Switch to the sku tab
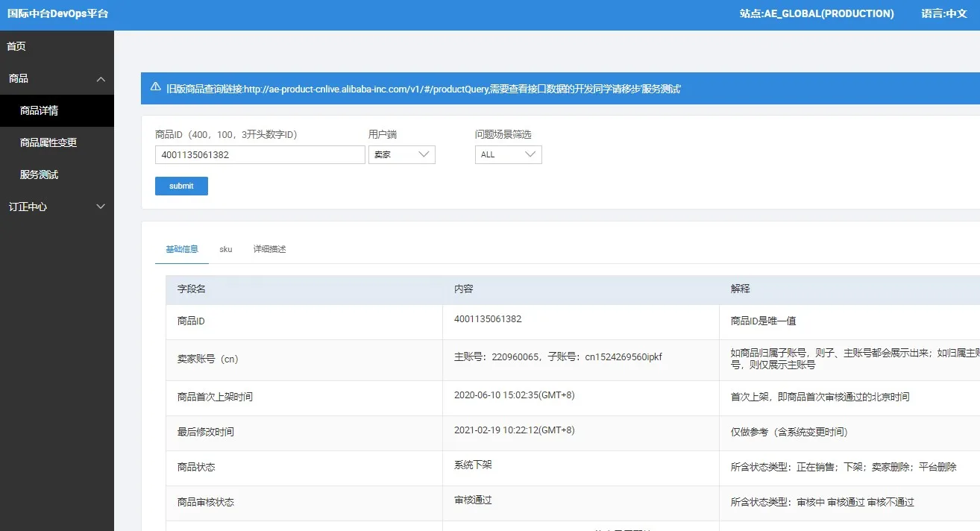The width and height of the screenshot is (980, 531). tap(225, 249)
